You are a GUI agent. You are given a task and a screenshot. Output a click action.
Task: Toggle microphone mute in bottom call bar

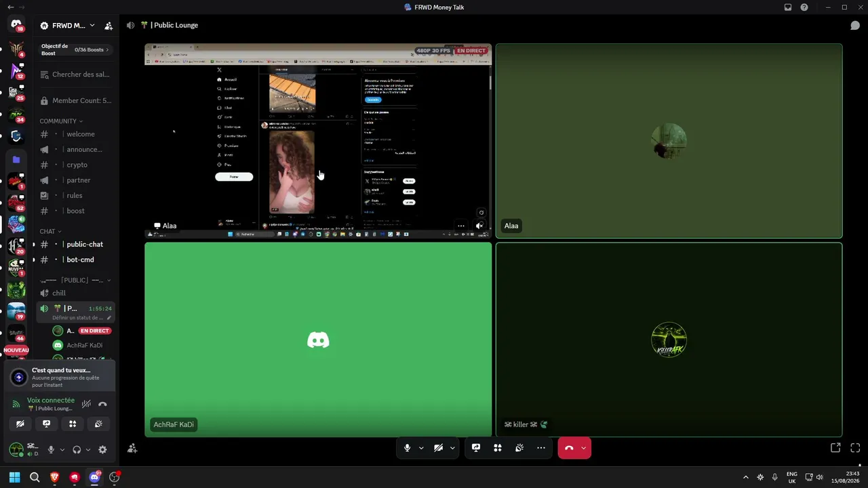click(x=407, y=448)
